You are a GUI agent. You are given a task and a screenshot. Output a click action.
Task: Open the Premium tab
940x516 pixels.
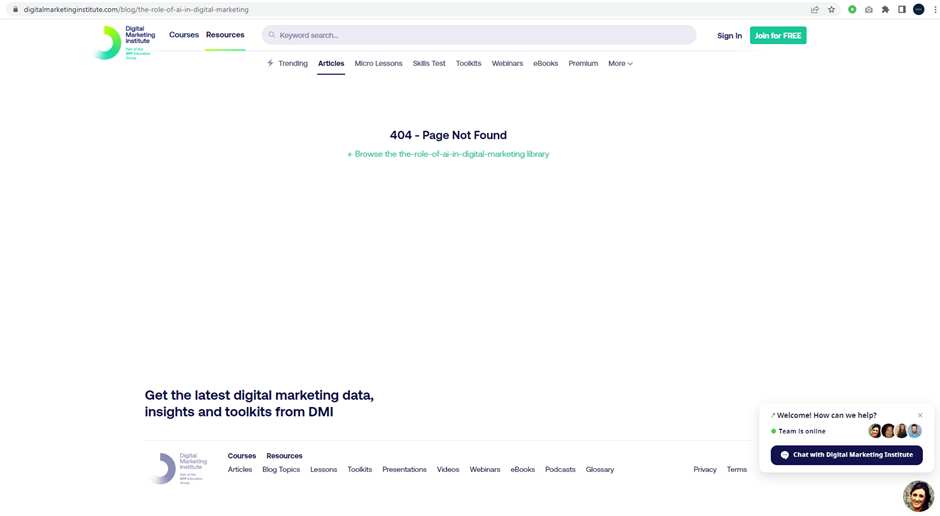(x=583, y=64)
